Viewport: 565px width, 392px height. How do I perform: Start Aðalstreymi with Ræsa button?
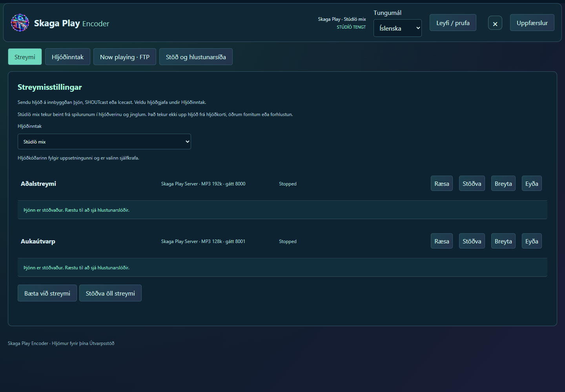tap(442, 183)
